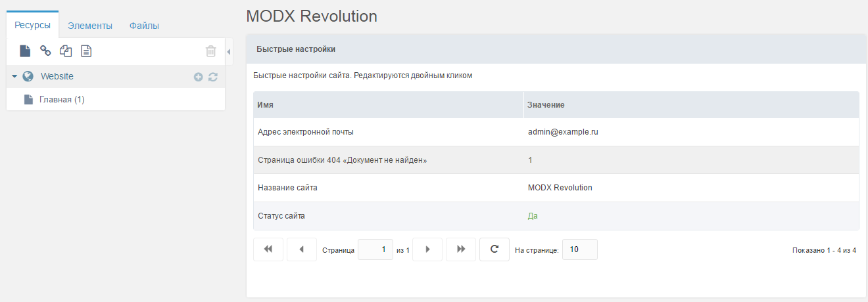Screen dimensions: 868x302
Task: Click the new static resource icon
Action: click(86, 51)
